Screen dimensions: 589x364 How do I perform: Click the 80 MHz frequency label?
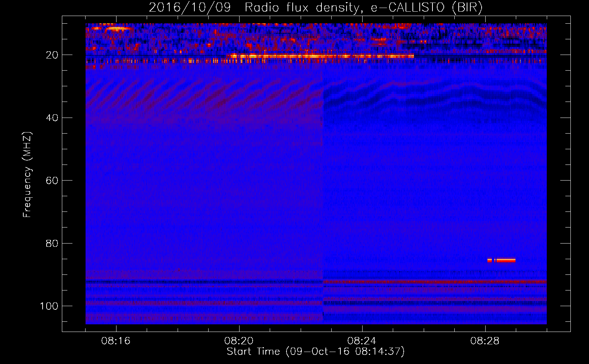(x=52, y=243)
